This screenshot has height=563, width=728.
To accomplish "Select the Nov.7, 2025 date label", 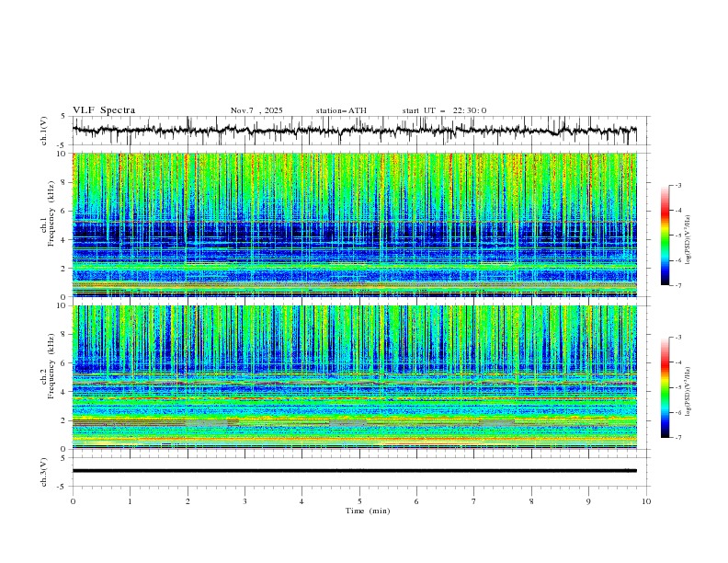I will coord(256,110).
